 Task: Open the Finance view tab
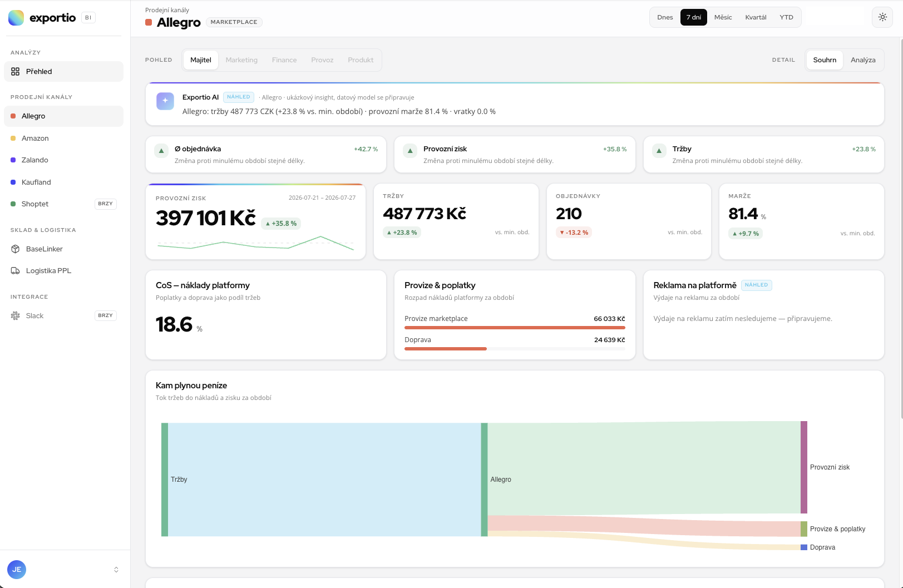[x=284, y=60]
